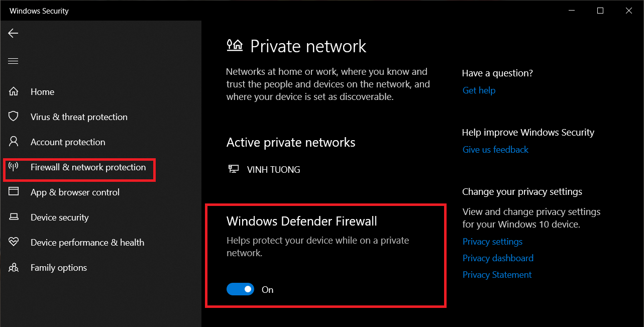Open the hamburger navigation menu icon
This screenshot has width=644, height=327.
click(13, 61)
